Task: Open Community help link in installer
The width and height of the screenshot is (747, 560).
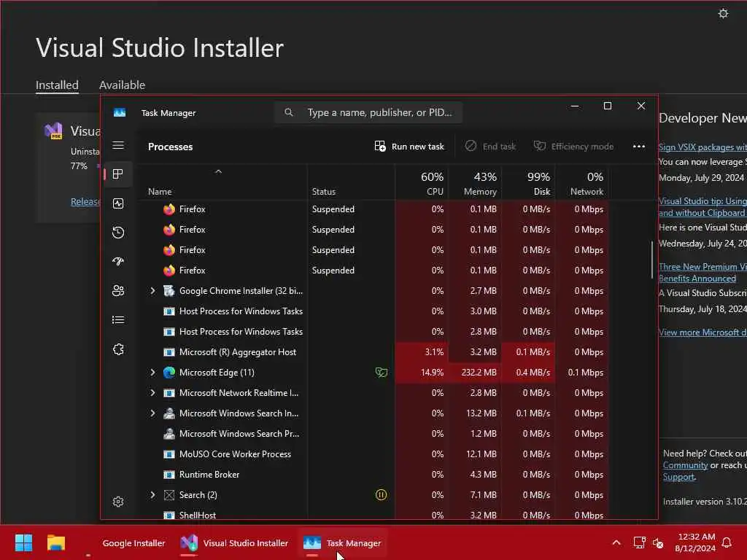Action: (685, 465)
